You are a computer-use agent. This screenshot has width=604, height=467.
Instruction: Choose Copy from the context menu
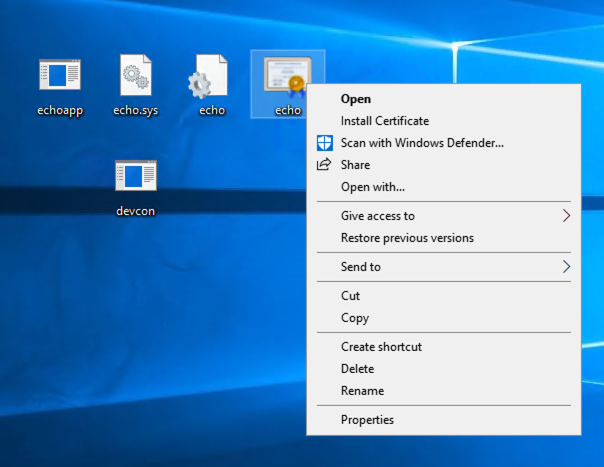(355, 318)
